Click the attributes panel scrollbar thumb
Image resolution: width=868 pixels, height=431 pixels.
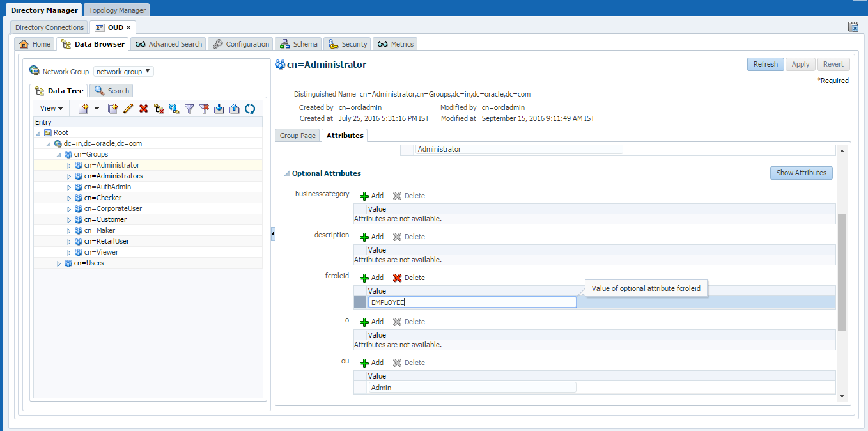[x=842, y=272]
